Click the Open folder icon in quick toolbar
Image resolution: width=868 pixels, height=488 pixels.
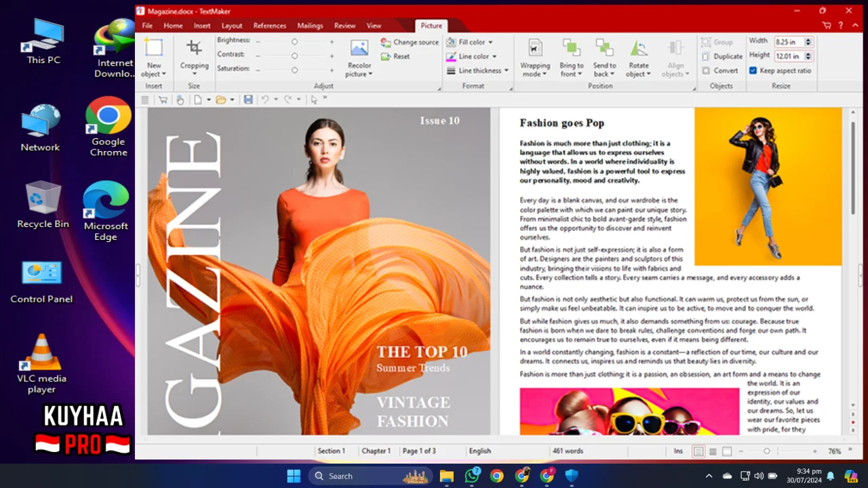tap(220, 100)
